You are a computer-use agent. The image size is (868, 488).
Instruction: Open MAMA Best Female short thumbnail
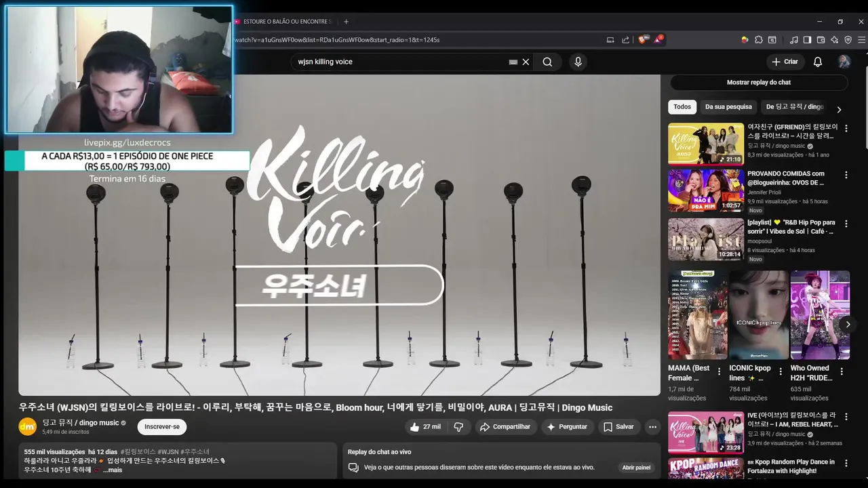point(697,315)
